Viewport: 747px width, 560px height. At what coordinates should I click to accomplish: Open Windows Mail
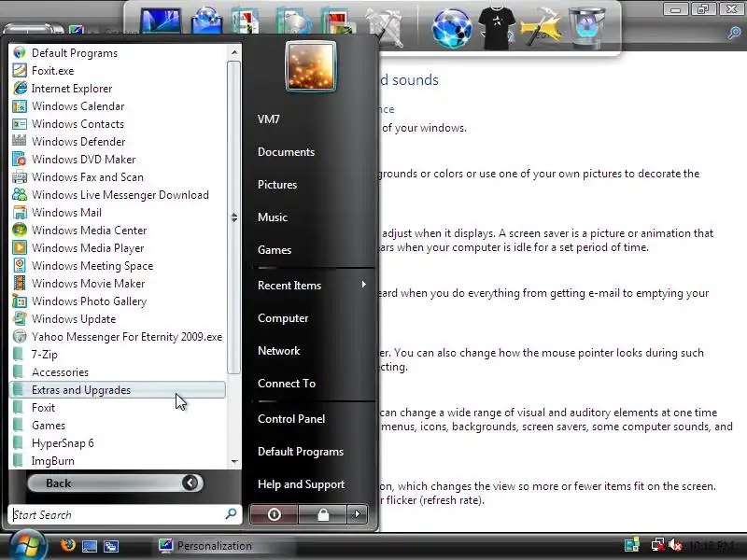118,213
